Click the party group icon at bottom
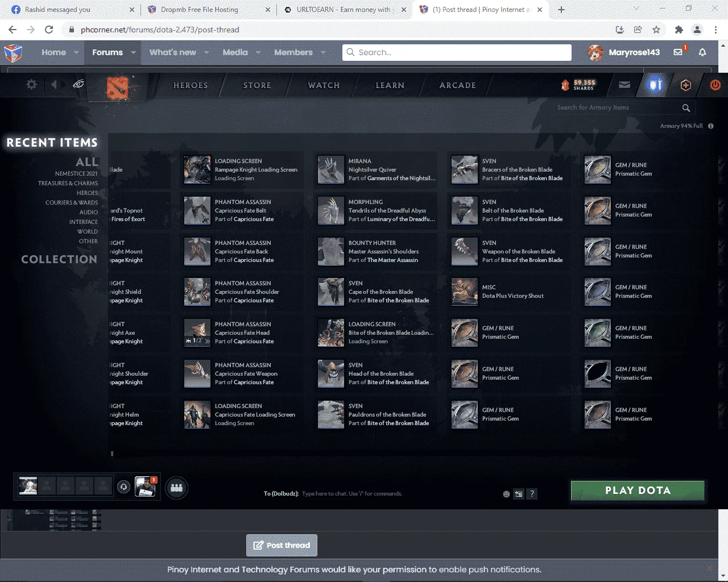The image size is (728, 582). point(176,488)
